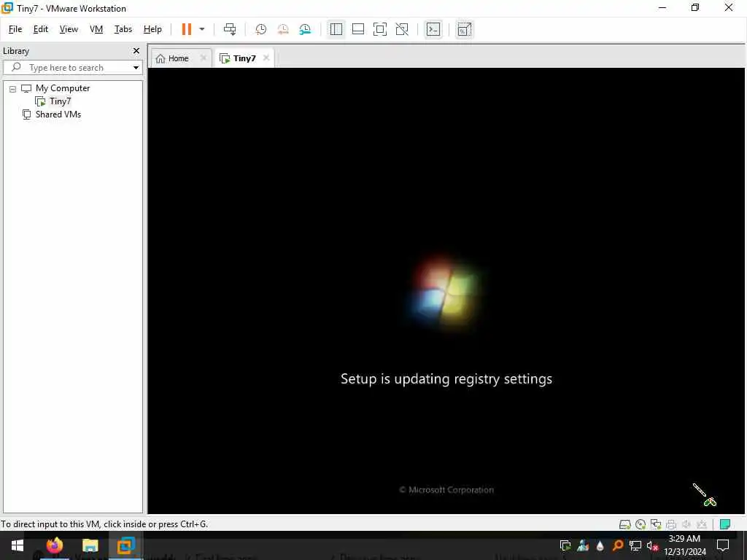Viewport: 747px width, 560px height.
Task: Select Shared VMs in the library
Action: [x=58, y=114]
